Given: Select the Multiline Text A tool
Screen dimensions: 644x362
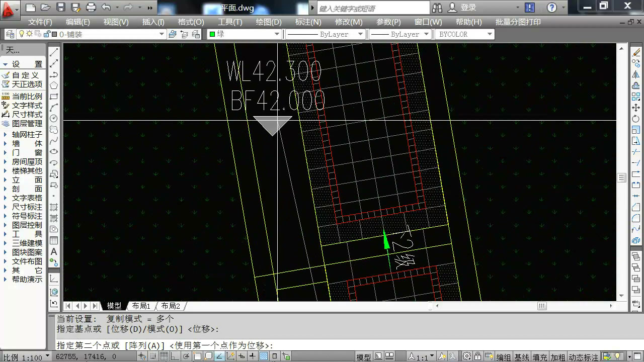Looking at the screenshot, I should [x=54, y=251].
